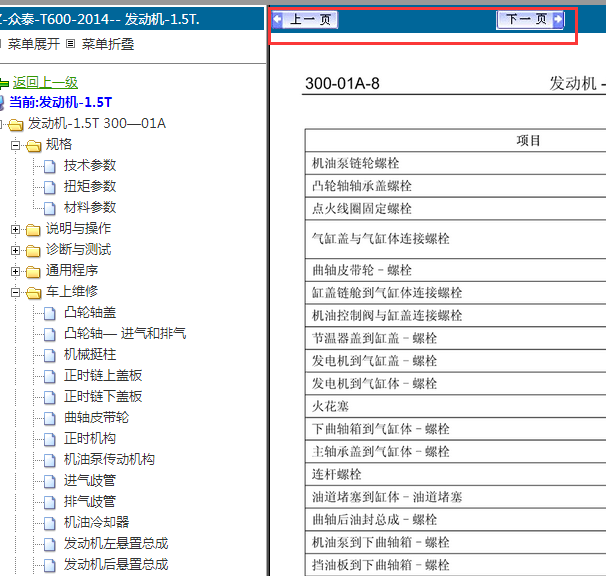The image size is (606, 576).
Task: Click the 诊断与测试 folder icon
Action: coord(33,251)
